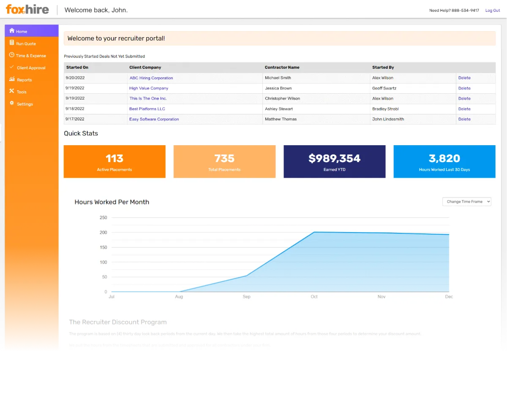507x420 pixels.
Task: Click contractor name Christopher Wilson
Action: tap(283, 98)
